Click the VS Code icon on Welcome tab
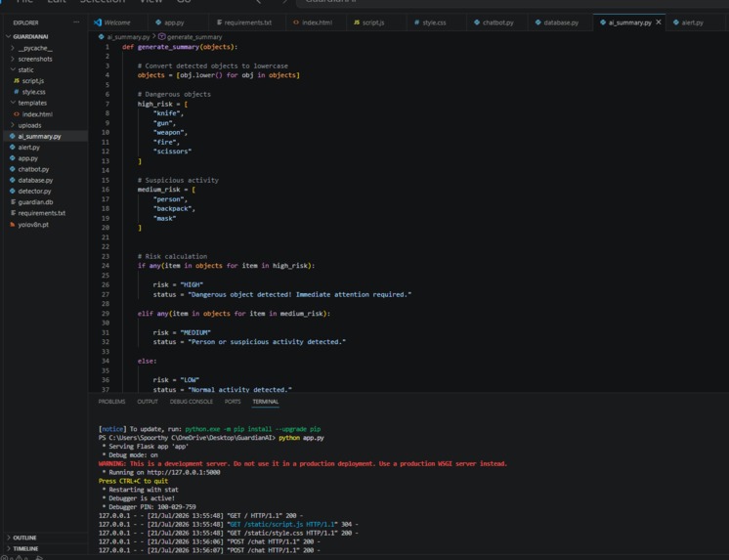 [x=97, y=22]
